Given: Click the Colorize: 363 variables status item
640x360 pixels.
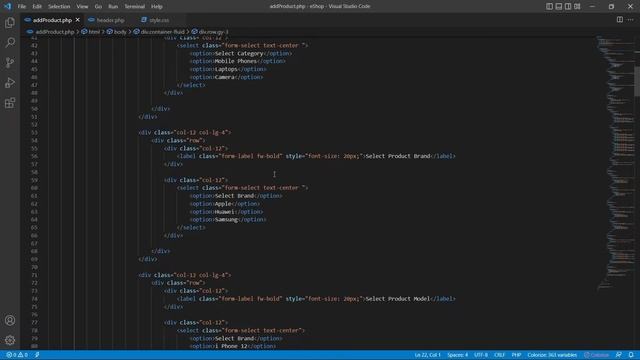Looking at the screenshot, I should click(552, 355).
